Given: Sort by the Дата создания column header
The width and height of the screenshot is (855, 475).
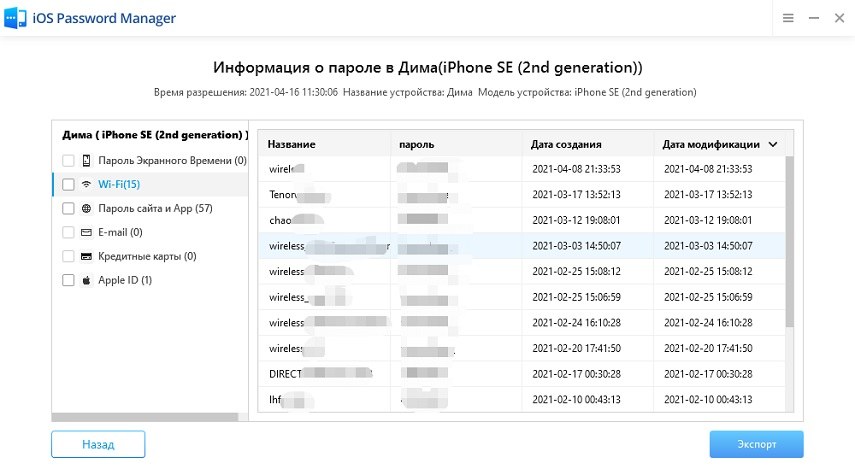Looking at the screenshot, I should 566,144.
